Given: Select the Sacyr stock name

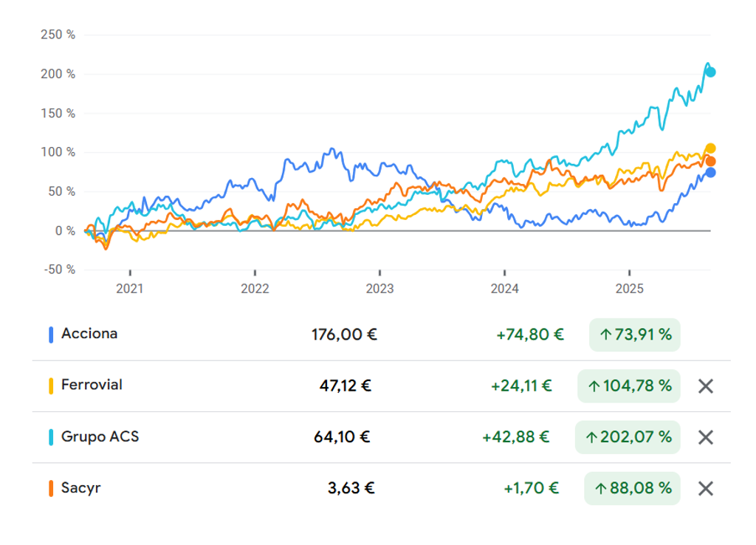Looking at the screenshot, I should 80,487.
